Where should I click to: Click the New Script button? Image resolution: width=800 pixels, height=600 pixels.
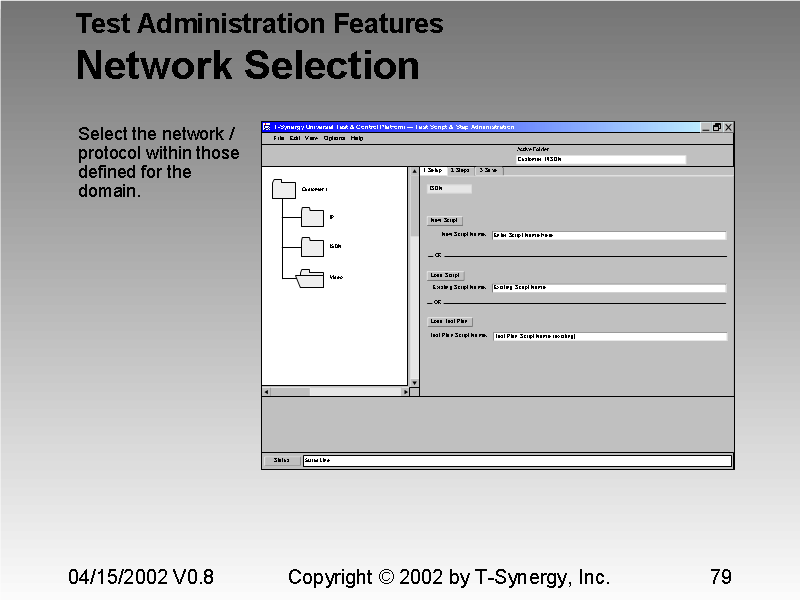pos(445,220)
